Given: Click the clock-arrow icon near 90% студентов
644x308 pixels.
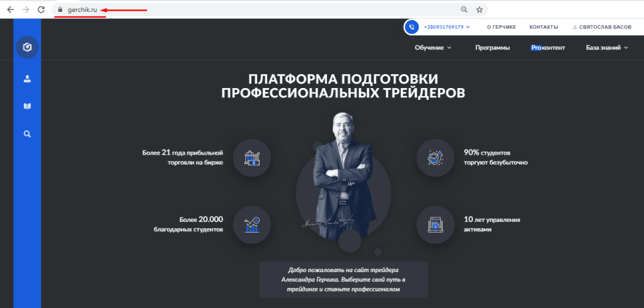Looking at the screenshot, I should tap(435, 158).
